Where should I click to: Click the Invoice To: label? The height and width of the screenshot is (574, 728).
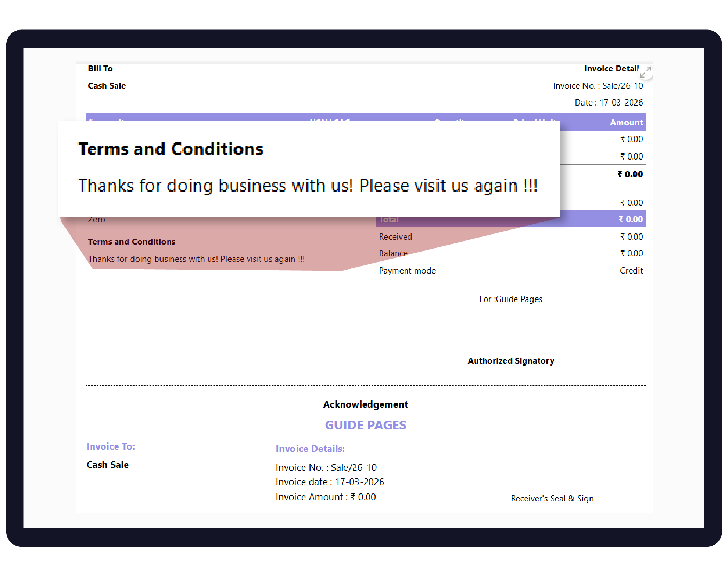111,446
